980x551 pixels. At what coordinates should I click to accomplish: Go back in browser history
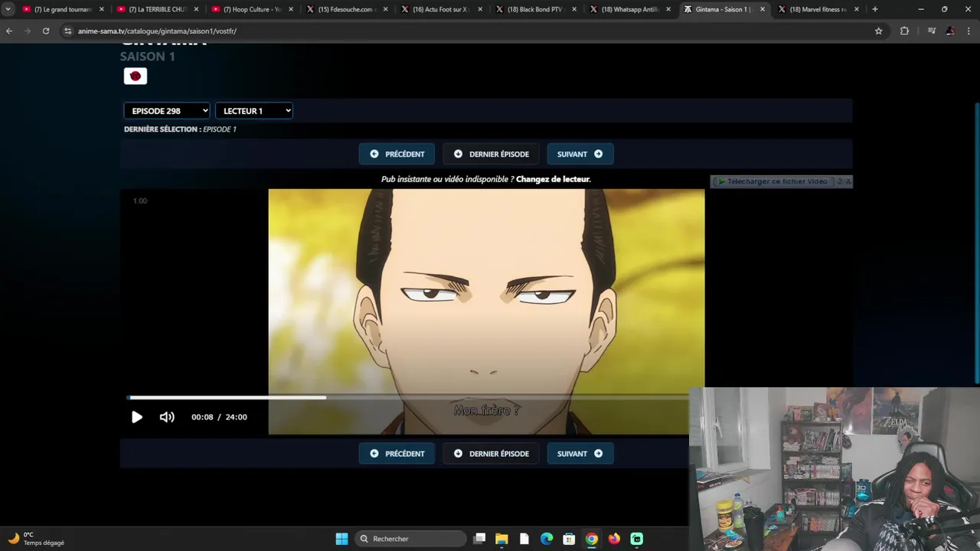click(x=9, y=31)
